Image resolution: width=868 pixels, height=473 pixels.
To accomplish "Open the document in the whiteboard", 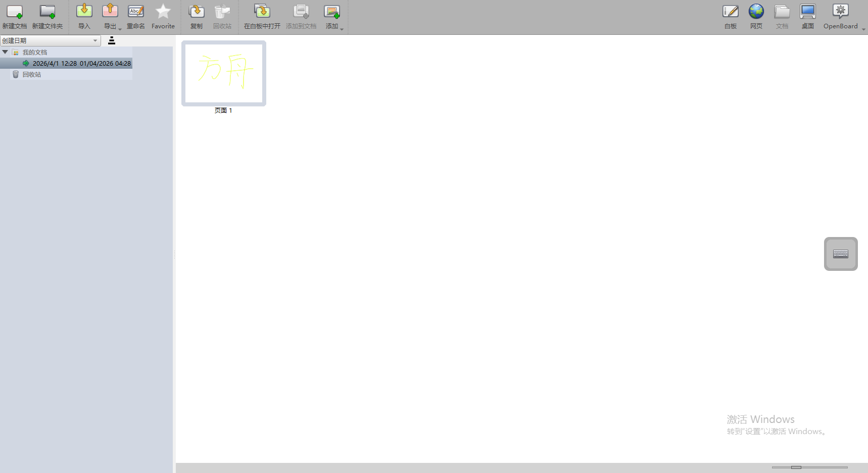I will pos(261,14).
